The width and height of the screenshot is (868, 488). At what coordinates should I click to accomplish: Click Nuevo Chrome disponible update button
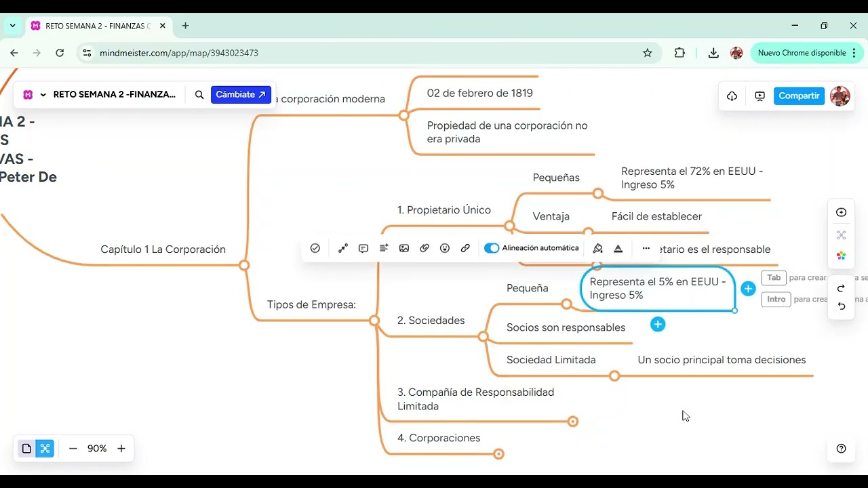(x=806, y=53)
